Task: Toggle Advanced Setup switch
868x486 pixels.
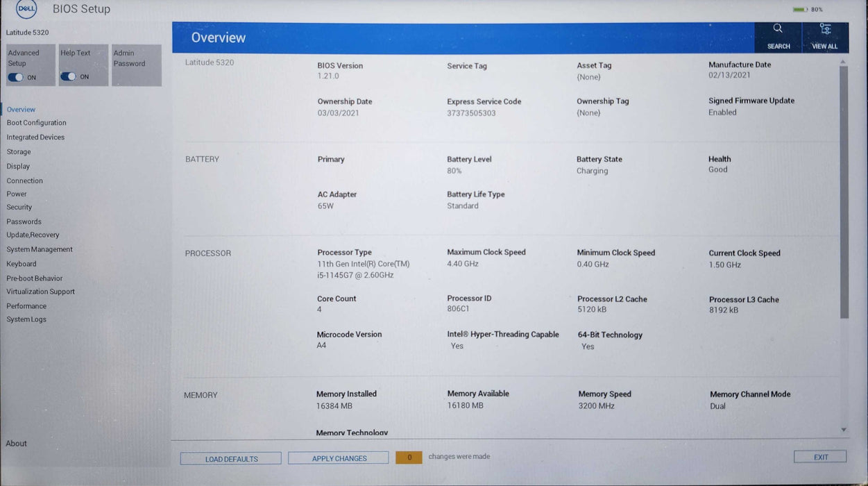Action: tap(15, 77)
